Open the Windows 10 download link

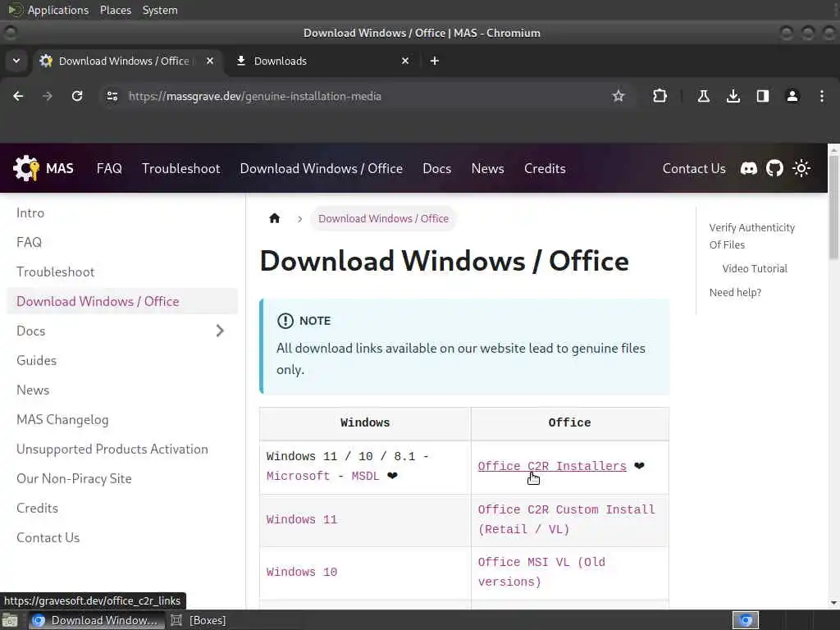302,572
